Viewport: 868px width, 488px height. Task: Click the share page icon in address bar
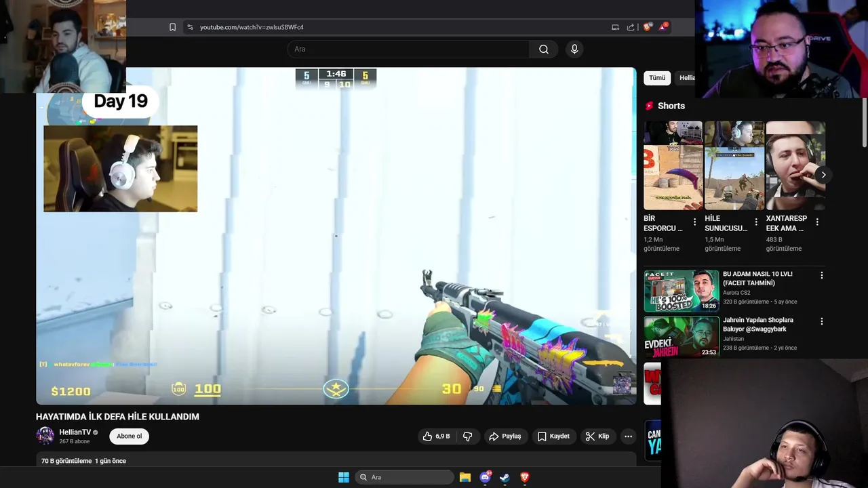(x=631, y=27)
